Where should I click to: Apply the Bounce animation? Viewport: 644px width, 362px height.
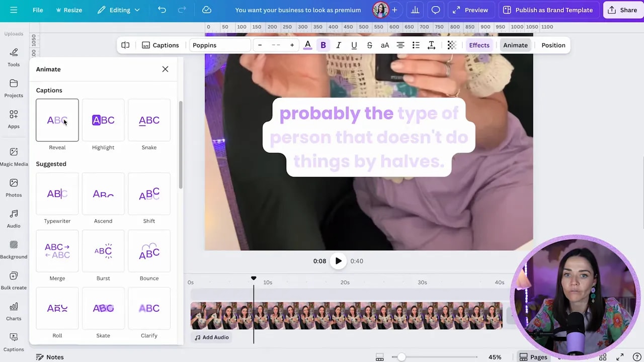[149, 251]
